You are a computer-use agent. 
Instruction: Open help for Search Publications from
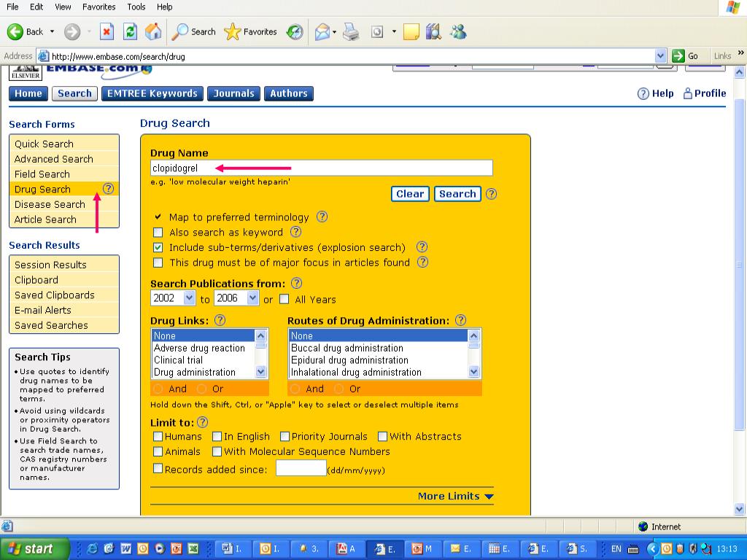pyautogui.click(x=296, y=283)
